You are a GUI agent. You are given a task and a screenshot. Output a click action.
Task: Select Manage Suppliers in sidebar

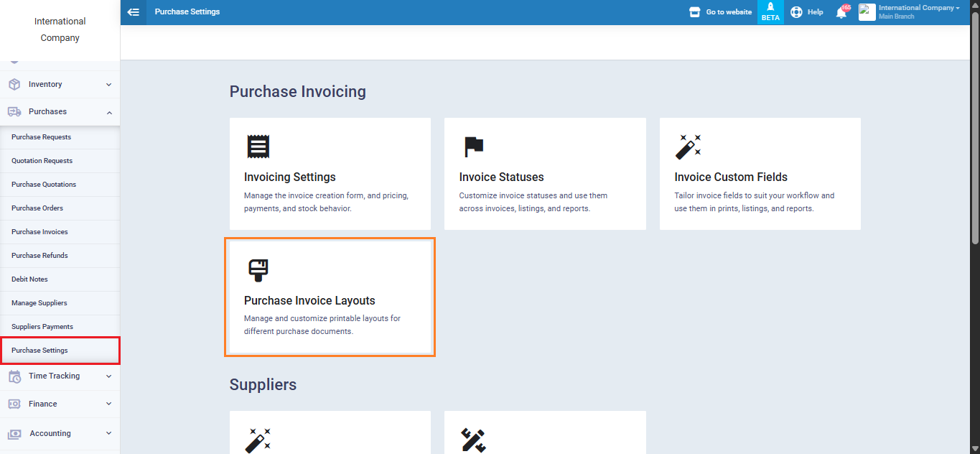point(39,303)
